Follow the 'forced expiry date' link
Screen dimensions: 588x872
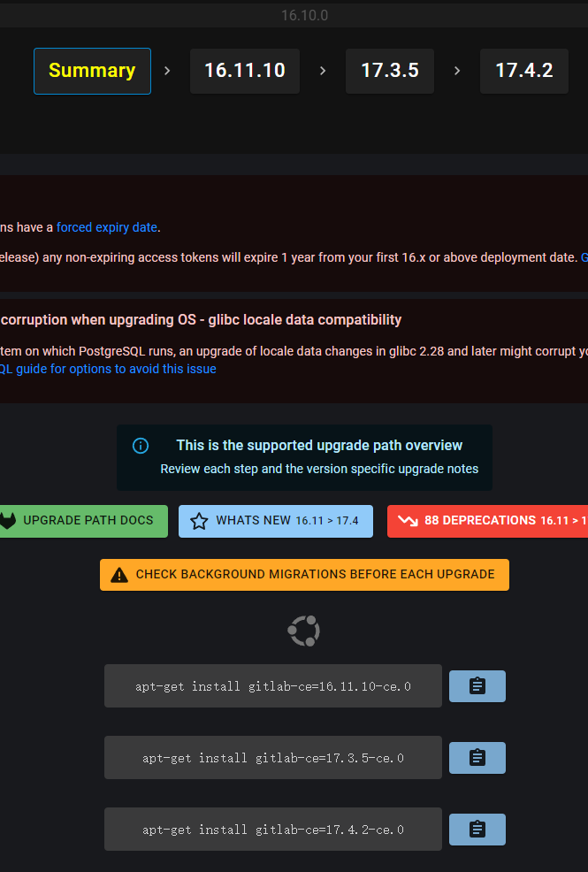(x=107, y=227)
